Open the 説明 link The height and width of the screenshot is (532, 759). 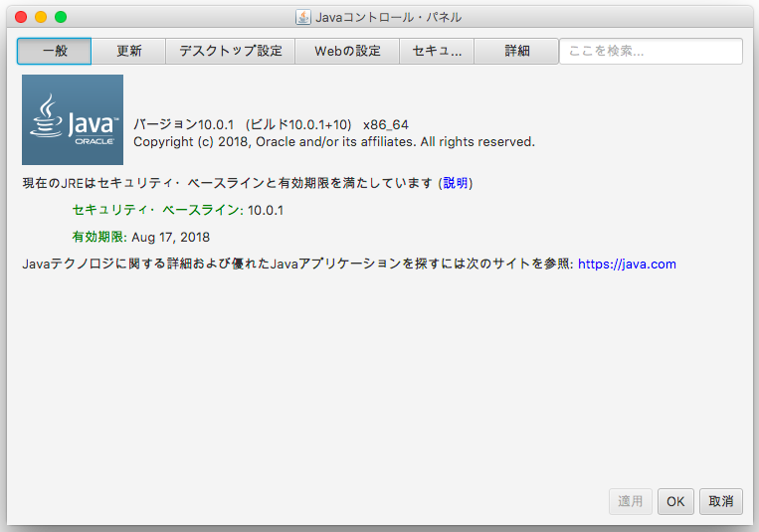pos(456,183)
